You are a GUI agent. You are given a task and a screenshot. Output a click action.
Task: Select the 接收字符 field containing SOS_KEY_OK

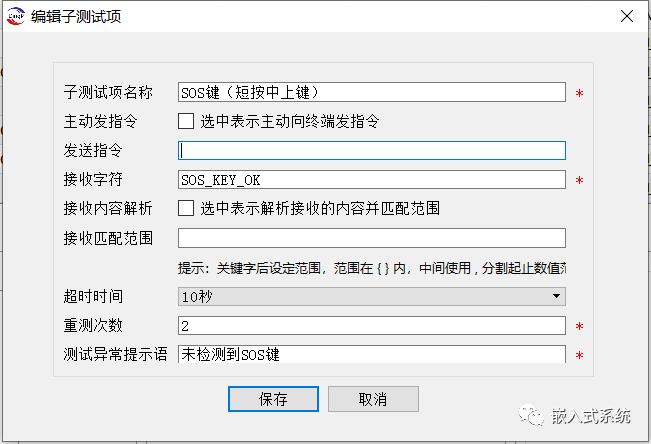coord(372,179)
